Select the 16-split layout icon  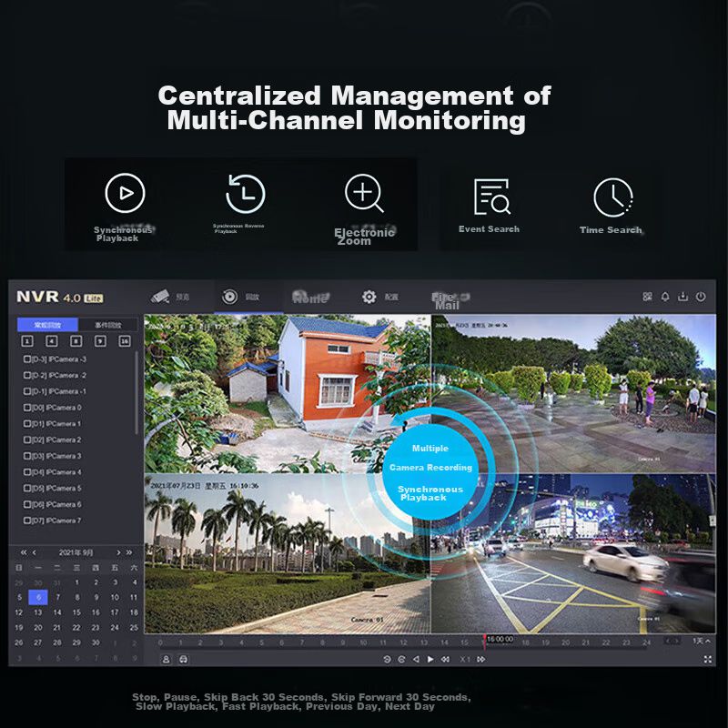[125, 341]
